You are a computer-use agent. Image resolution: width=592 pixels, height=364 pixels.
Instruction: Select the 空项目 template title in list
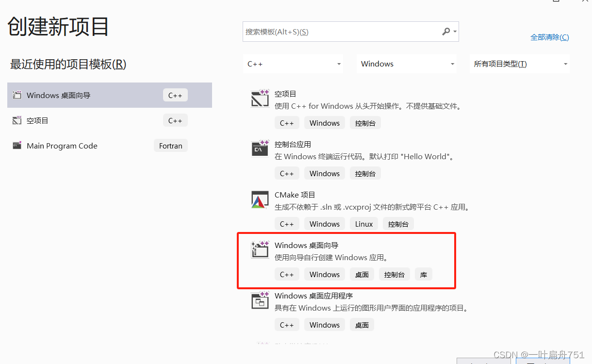point(285,94)
